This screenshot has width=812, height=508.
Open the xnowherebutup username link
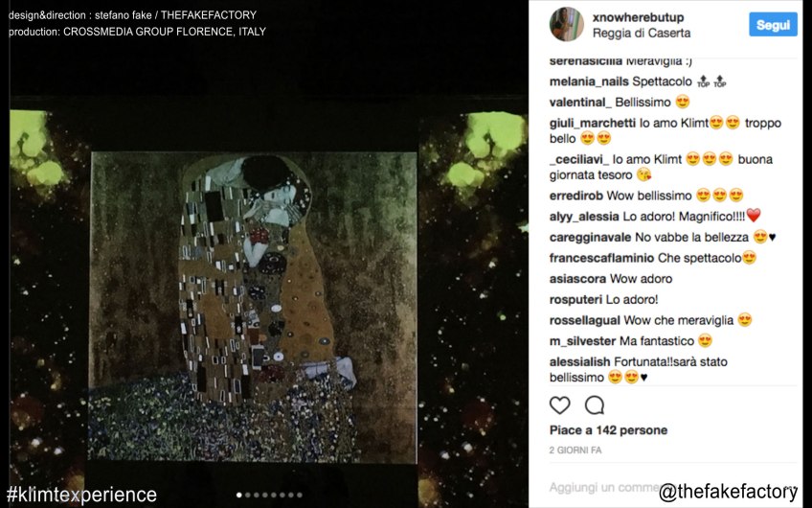tap(638, 17)
